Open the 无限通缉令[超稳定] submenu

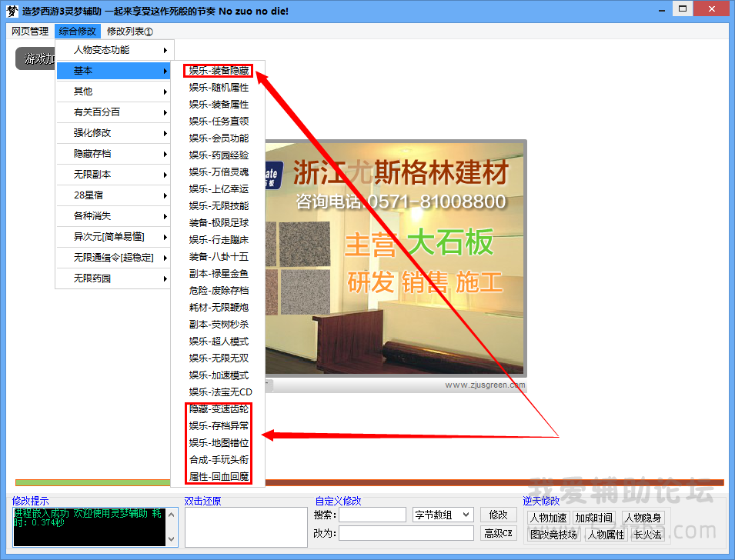tap(115, 257)
